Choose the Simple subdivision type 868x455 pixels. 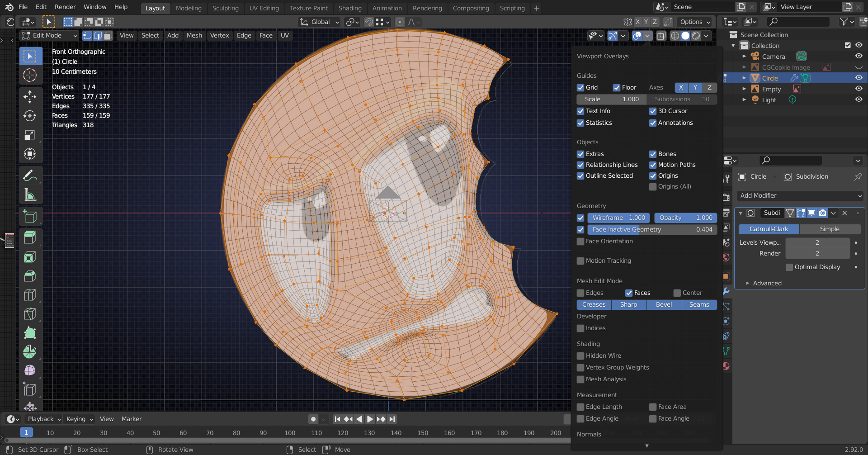pos(829,229)
